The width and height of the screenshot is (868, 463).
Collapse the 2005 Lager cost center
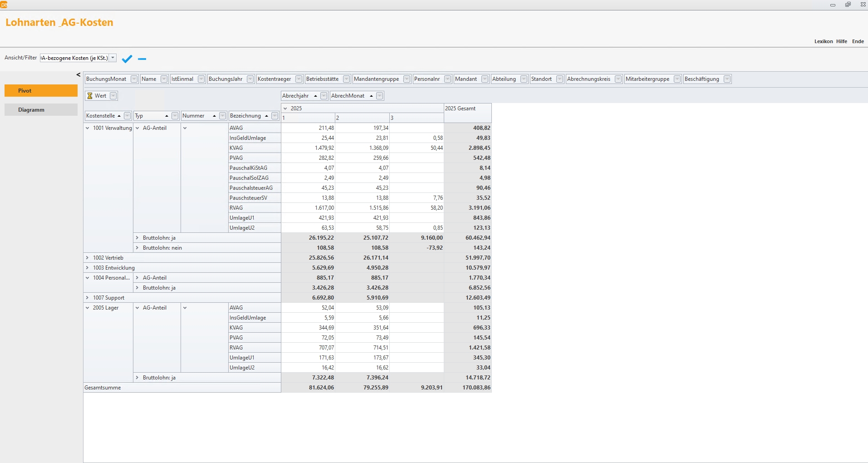(x=88, y=308)
